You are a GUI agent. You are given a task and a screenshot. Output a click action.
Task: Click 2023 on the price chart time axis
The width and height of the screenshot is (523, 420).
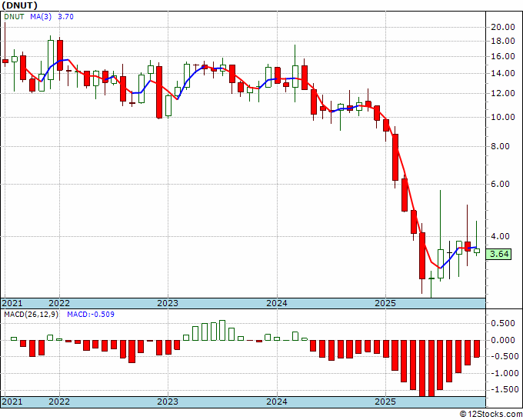pos(168,303)
